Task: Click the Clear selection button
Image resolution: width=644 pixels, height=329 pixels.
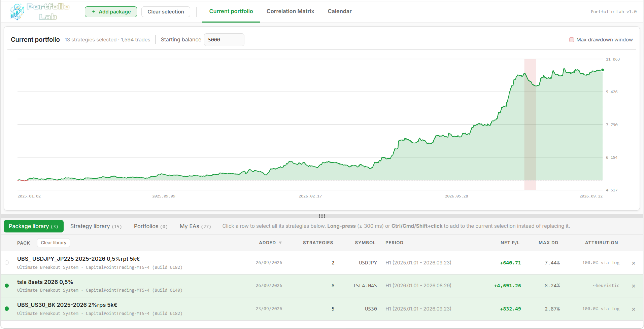Action: point(166,12)
